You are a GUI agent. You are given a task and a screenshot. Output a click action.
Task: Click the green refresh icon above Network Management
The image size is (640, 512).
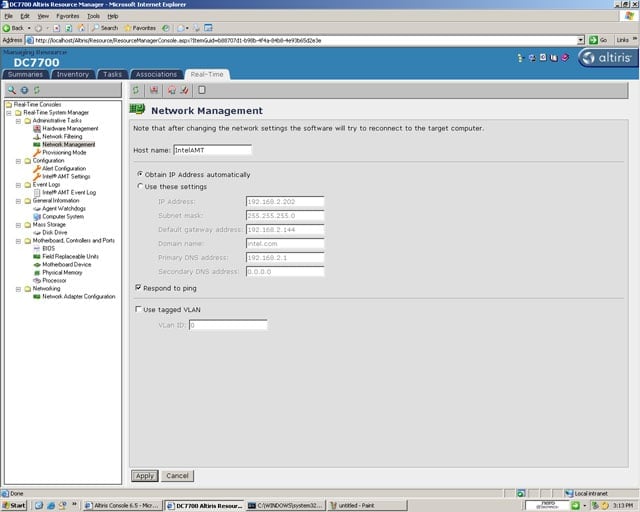click(136, 90)
